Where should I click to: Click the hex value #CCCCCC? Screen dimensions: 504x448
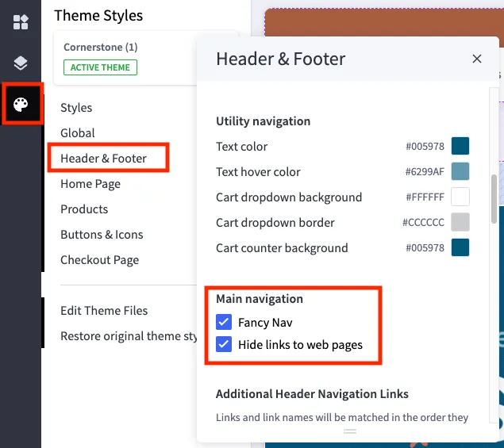point(423,222)
